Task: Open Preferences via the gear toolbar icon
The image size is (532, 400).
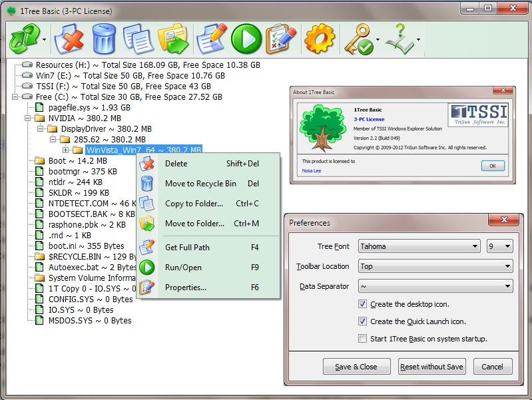Action: pyautogui.click(x=319, y=39)
